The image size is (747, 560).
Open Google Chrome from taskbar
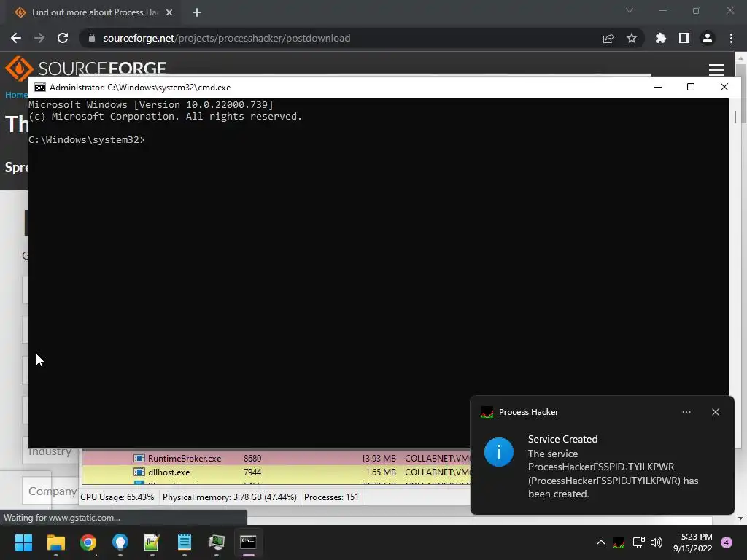pos(88,542)
